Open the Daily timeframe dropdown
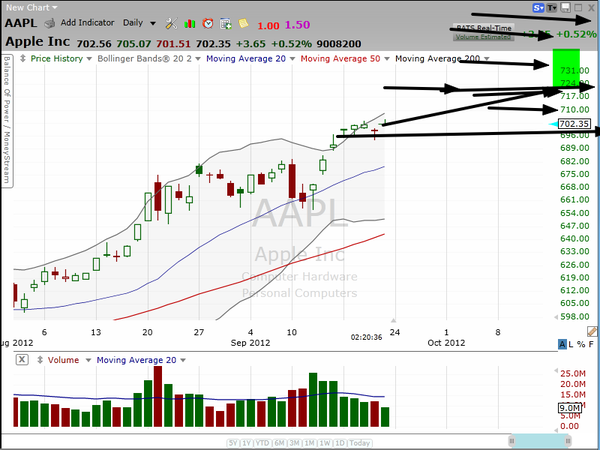 click(139, 23)
